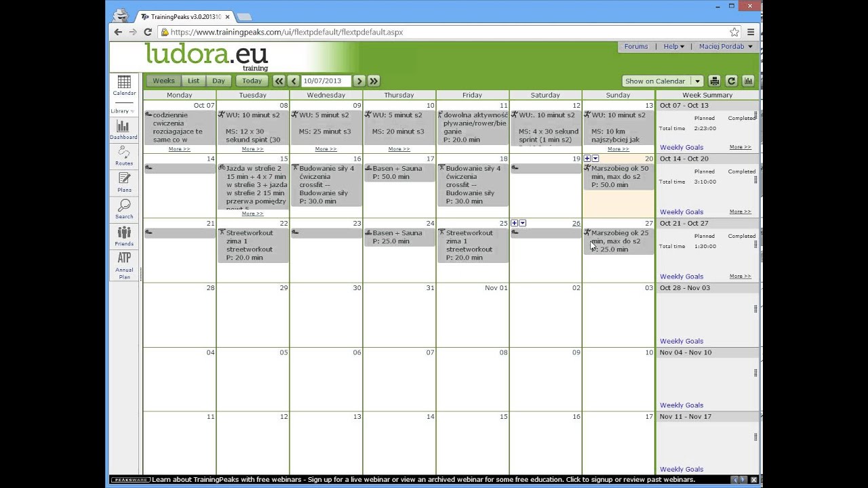
Task: Reload the page in browser
Action: point(148,32)
